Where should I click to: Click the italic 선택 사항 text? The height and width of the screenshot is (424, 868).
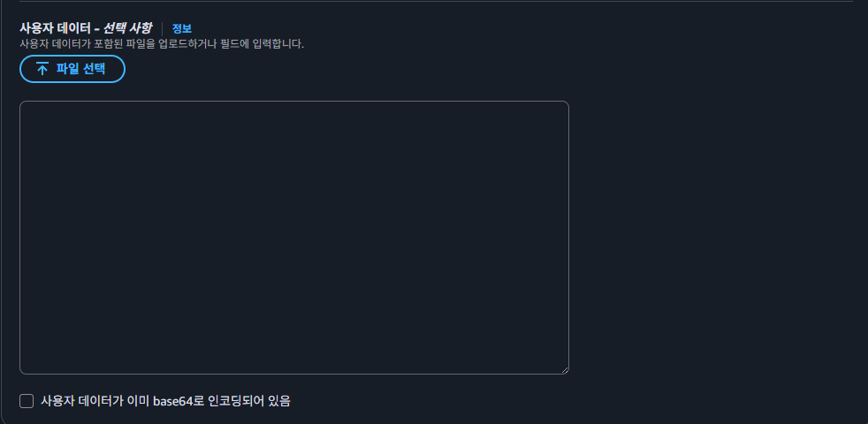[x=127, y=28]
